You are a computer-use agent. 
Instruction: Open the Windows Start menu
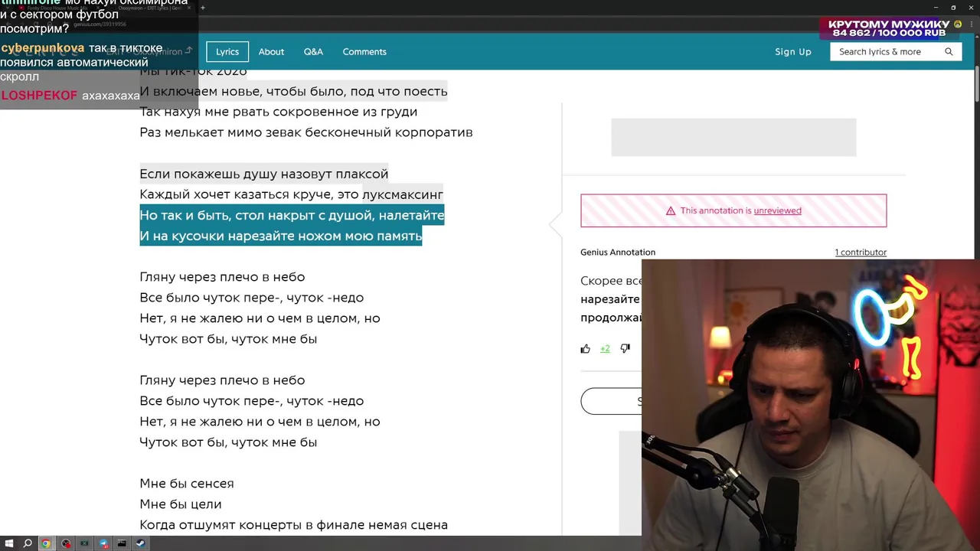(8, 543)
